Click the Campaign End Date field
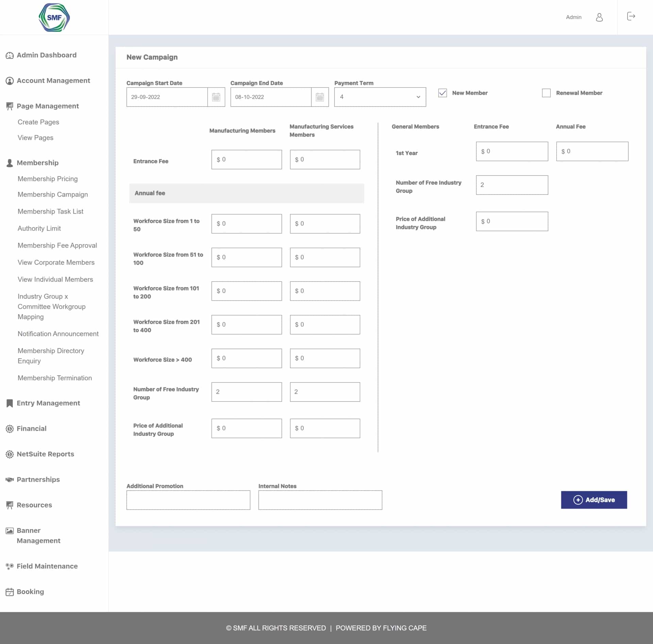 point(271,97)
